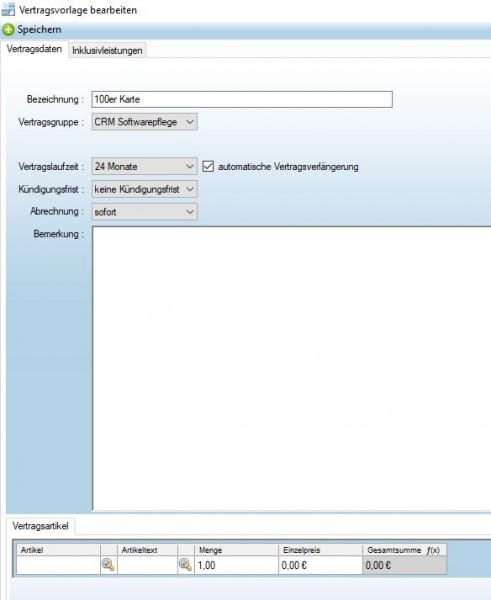The image size is (491, 600).
Task: Click the Vertragsvorlage window icon in title bar
Action: click(8, 10)
